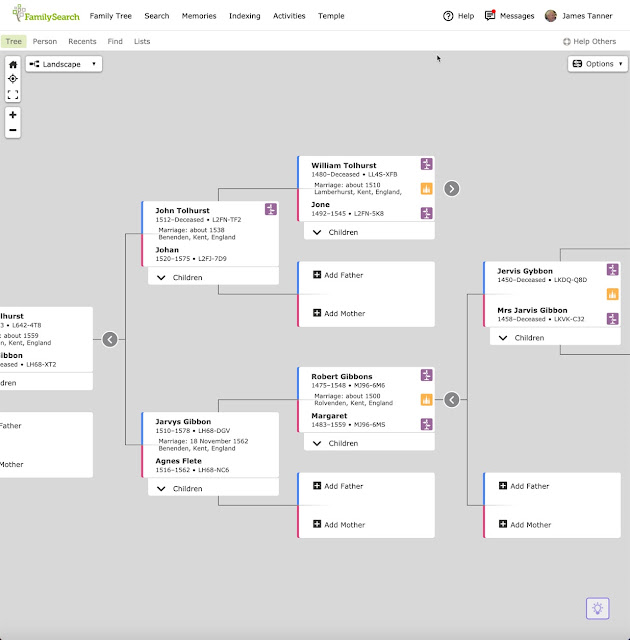Open Jervis Gybbon person name
The image size is (630, 640).
coord(525,271)
